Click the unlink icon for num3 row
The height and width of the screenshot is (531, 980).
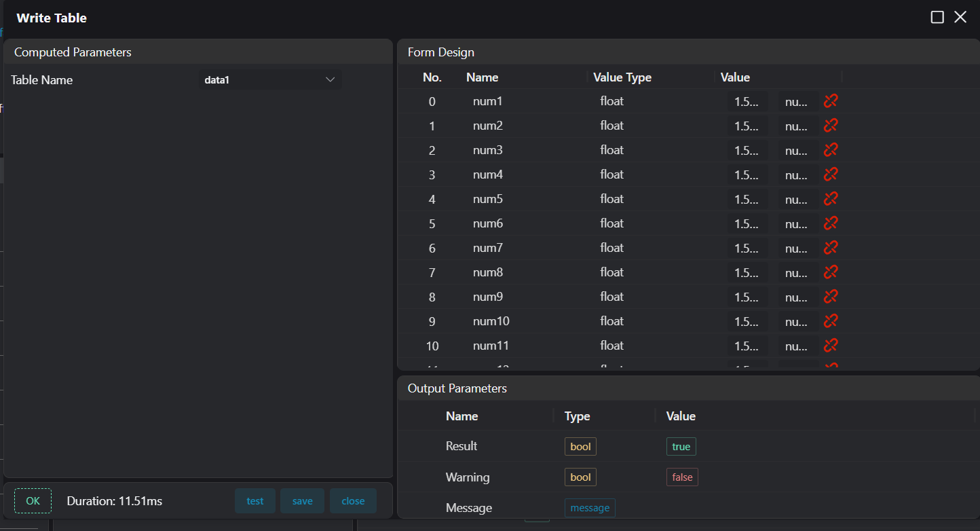(831, 150)
